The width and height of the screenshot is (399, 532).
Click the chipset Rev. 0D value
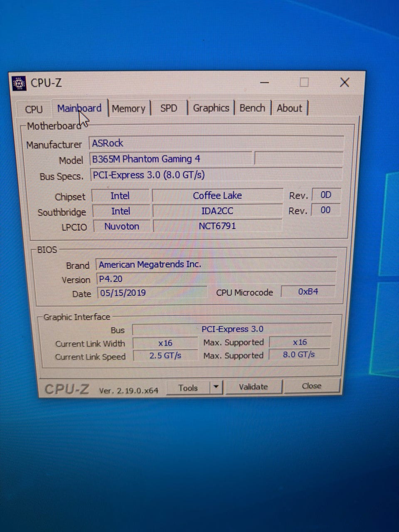[326, 195]
